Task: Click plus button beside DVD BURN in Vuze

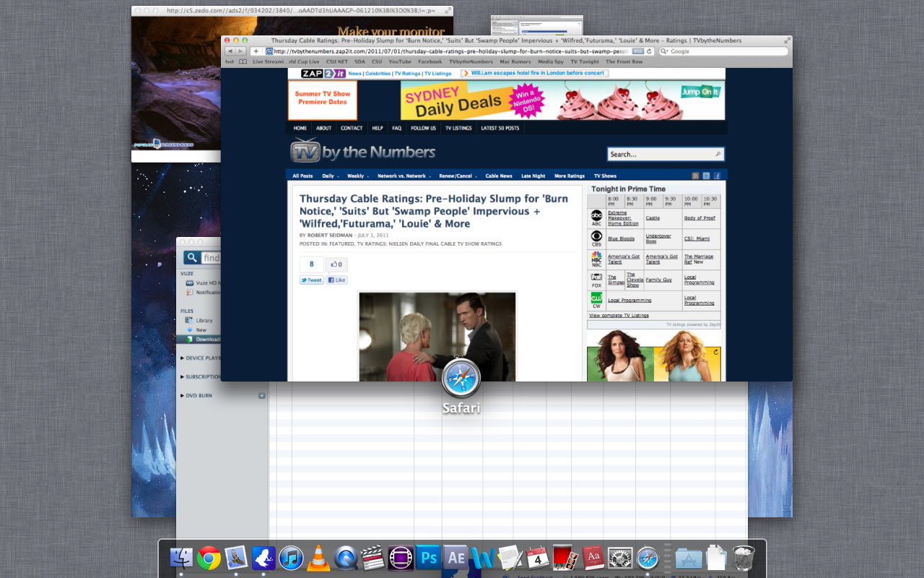Action: point(262,395)
